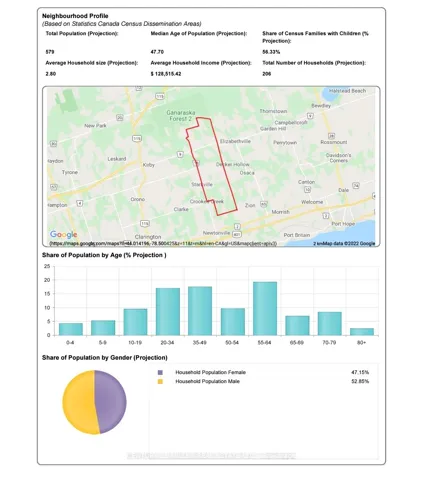Select the 55-64 age bar
423x479 pixels.
pyautogui.click(x=265, y=308)
